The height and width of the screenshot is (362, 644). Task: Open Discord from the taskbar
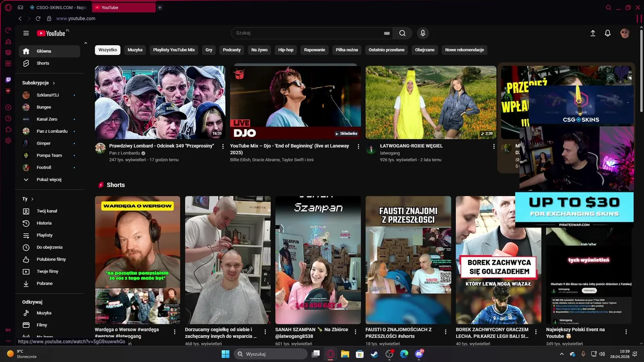tap(419, 354)
